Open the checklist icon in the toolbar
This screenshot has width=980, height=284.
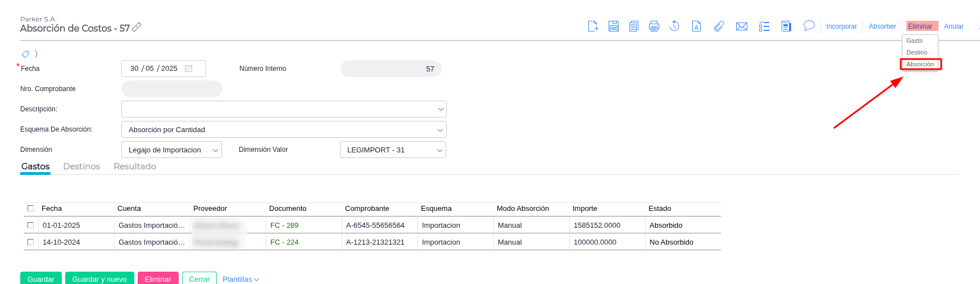(764, 26)
